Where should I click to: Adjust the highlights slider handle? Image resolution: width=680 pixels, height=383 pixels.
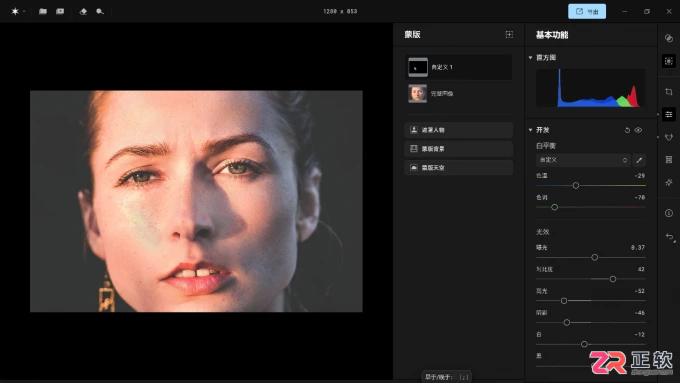pos(564,301)
